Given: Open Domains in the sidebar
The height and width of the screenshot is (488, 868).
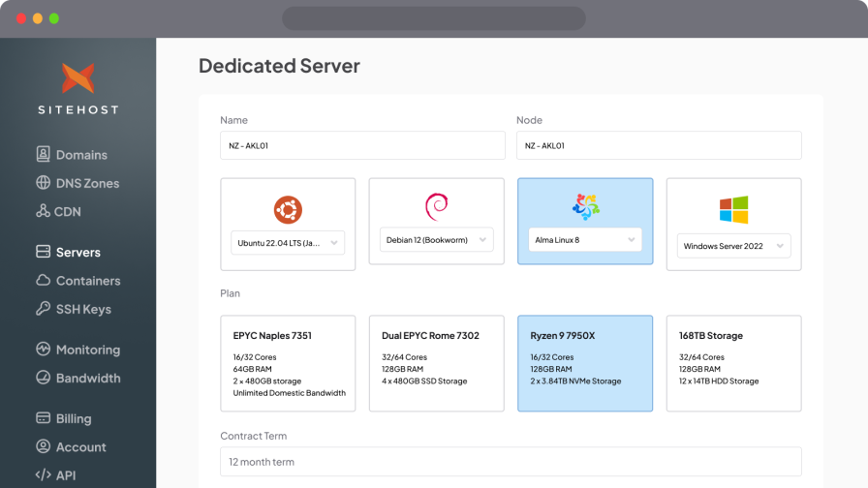Looking at the screenshot, I should tap(81, 155).
